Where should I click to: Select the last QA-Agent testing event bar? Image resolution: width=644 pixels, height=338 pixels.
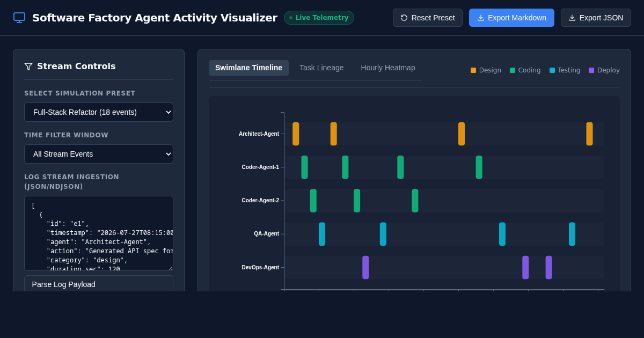(572, 234)
